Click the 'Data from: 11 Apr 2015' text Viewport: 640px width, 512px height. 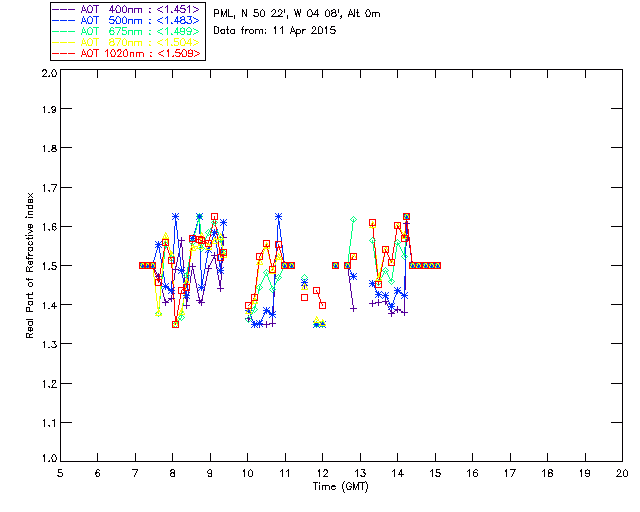point(275,31)
